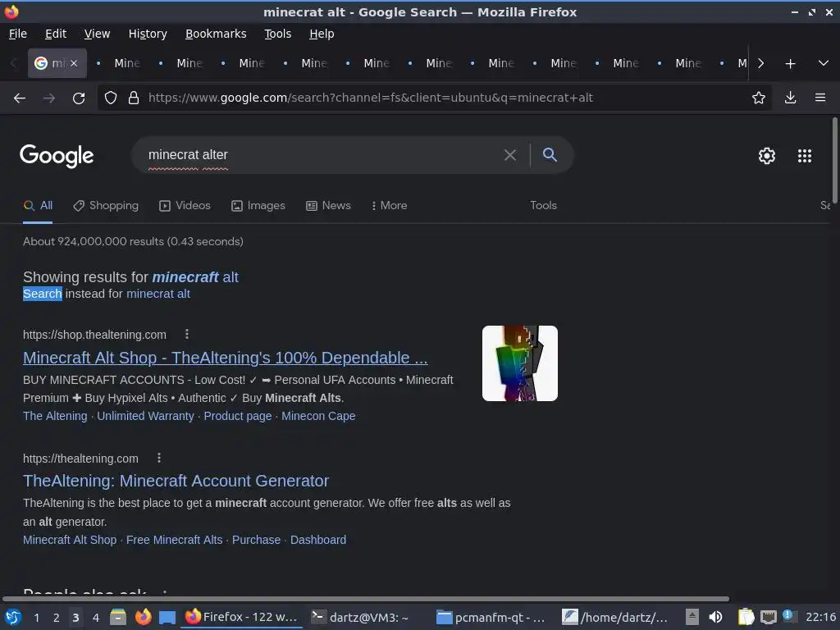
Task: Switch to Shopping results
Action: [106, 206]
